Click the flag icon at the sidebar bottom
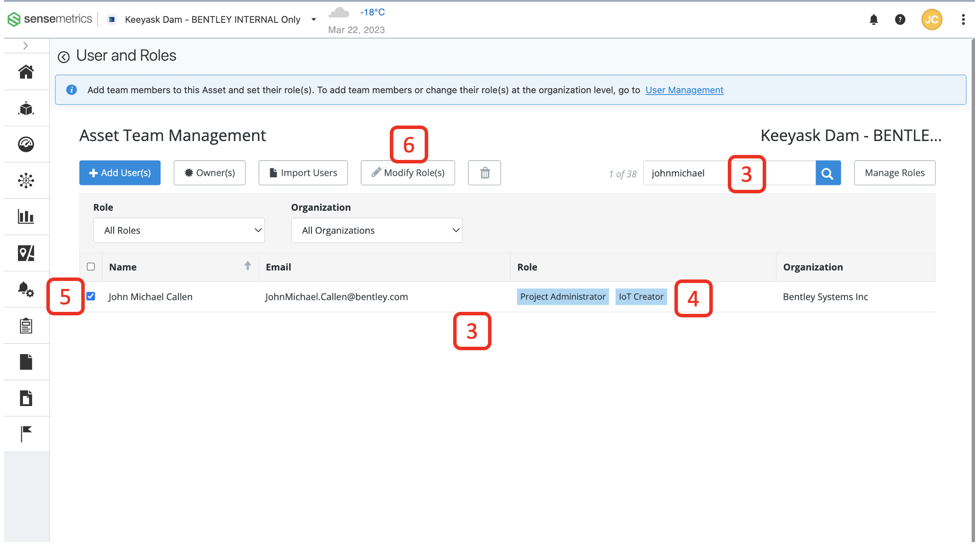980x549 pixels. 25,433
